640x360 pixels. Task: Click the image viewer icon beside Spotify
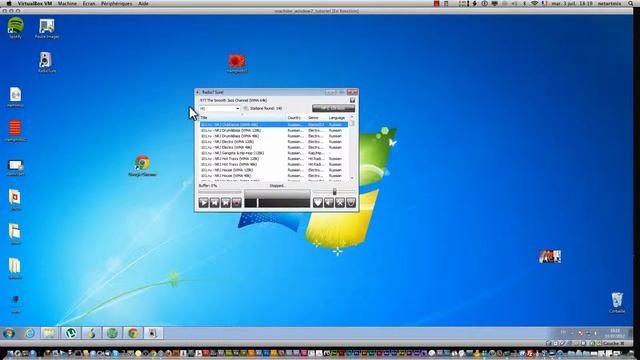47,28
